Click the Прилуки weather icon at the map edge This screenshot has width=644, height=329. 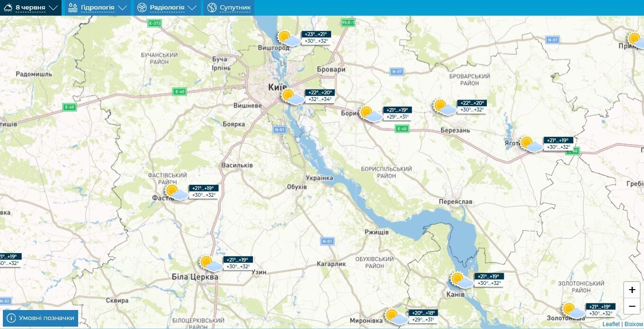636,40
